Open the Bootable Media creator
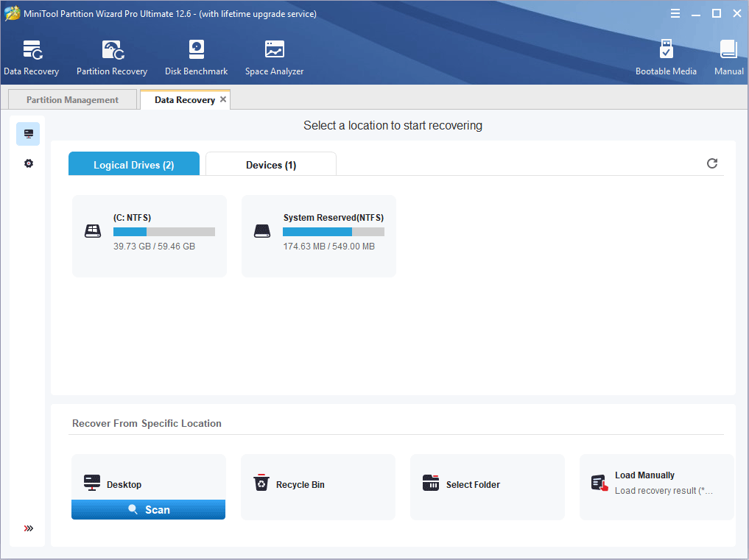 coord(666,57)
